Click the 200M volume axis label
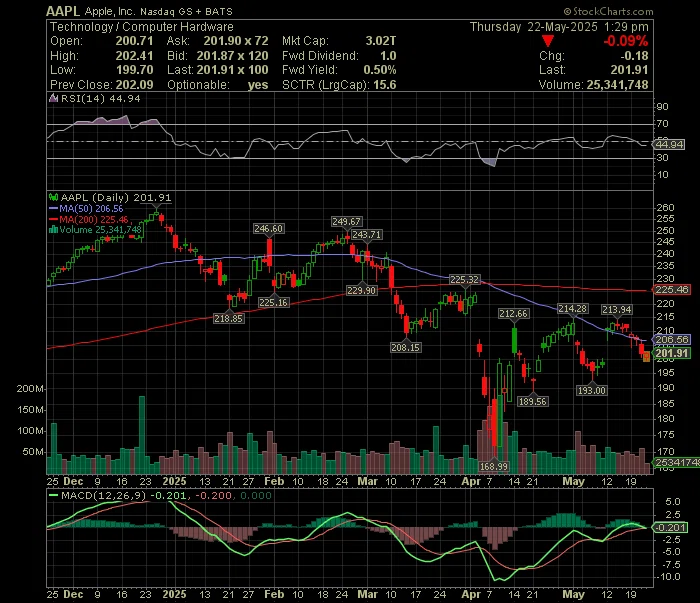Screen dimensions: 700x603 point(30,389)
